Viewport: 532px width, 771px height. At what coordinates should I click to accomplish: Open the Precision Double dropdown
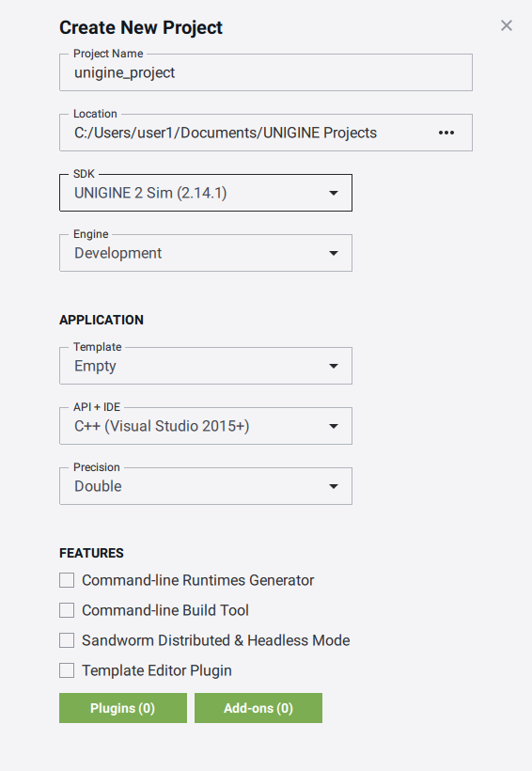pos(206,486)
